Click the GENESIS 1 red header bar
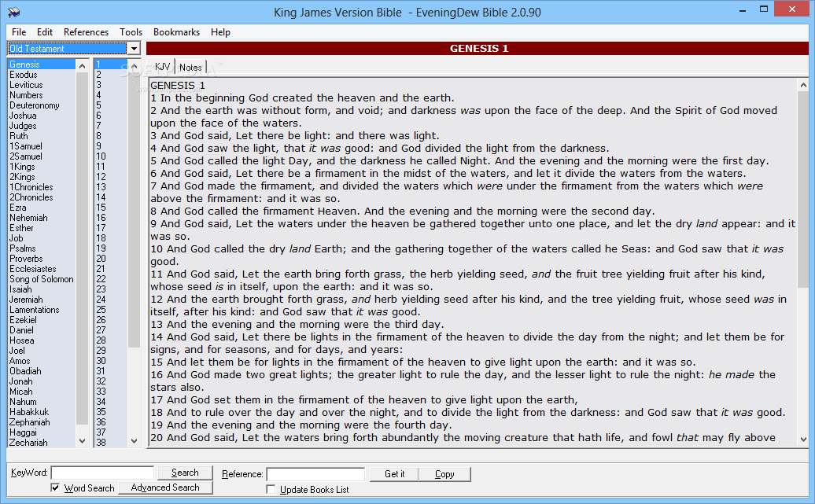815x504 pixels. [478, 48]
